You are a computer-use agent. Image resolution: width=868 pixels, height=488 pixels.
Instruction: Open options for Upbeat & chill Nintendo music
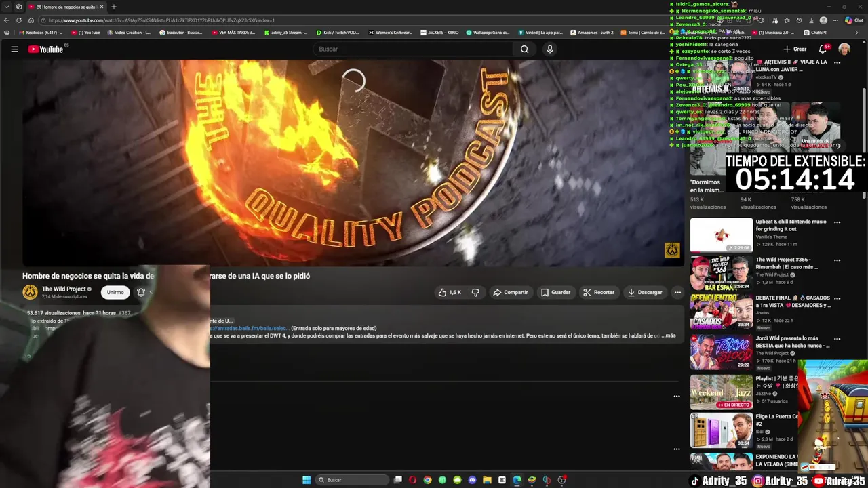[x=837, y=222]
